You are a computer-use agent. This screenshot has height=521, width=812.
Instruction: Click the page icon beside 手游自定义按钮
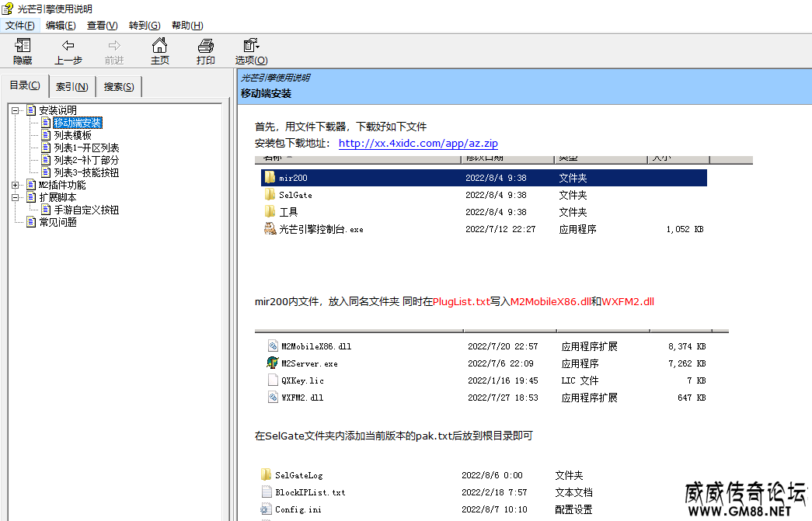(x=46, y=210)
